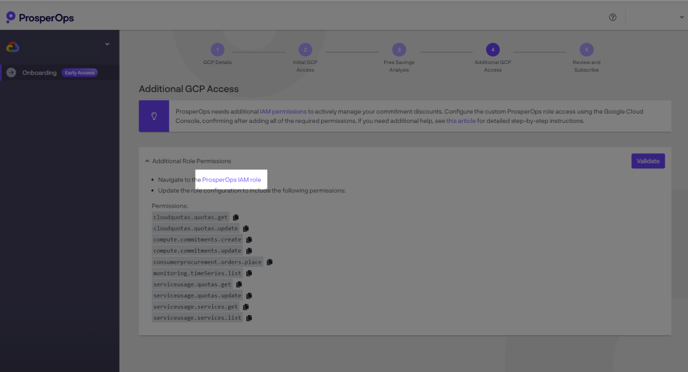Click serviceusage.services.list permission text

pos(197,318)
